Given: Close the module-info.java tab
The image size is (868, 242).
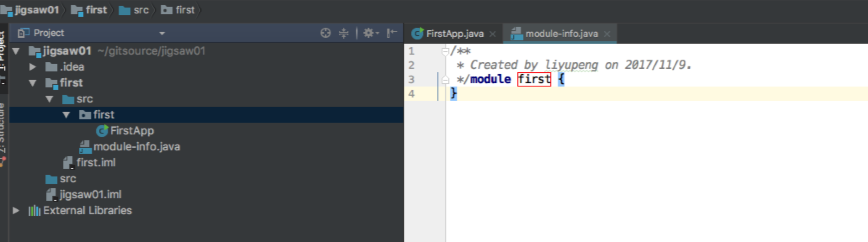Looking at the screenshot, I should (607, 34).
